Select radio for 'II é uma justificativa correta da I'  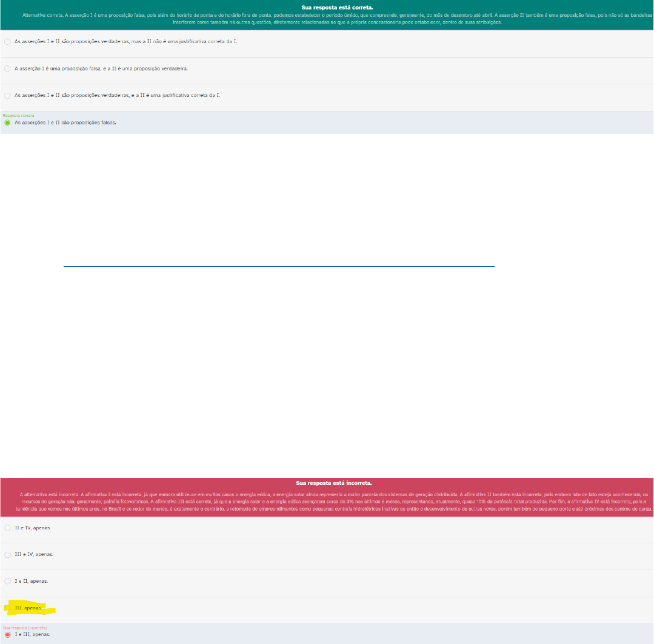pyautogui.click(x=7, y=95)
